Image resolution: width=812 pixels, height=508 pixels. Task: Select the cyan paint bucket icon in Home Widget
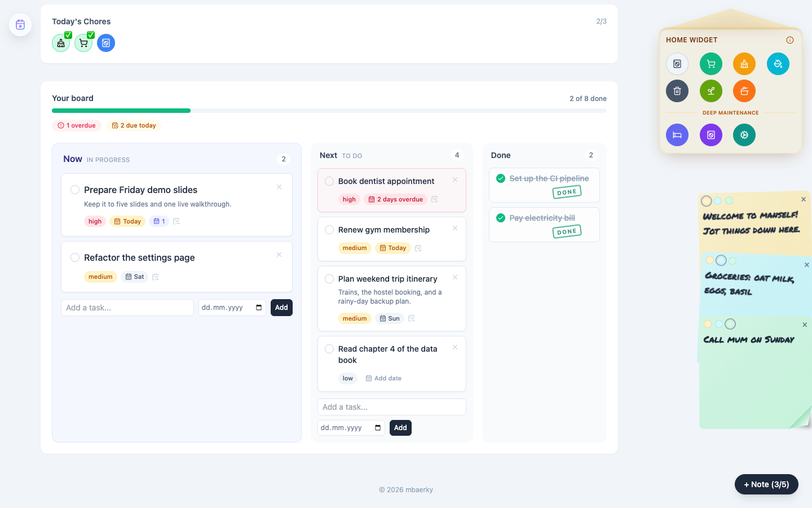pyautogui.click(x=778, y=64)
